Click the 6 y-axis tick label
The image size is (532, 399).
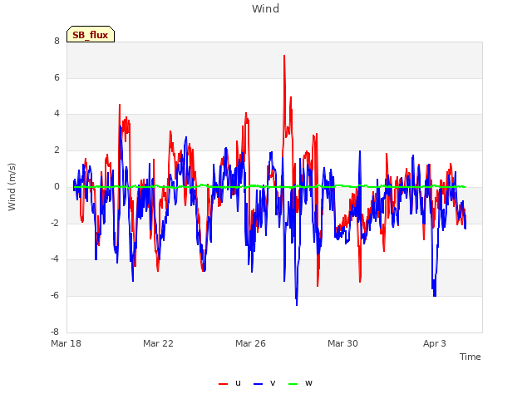57,77
